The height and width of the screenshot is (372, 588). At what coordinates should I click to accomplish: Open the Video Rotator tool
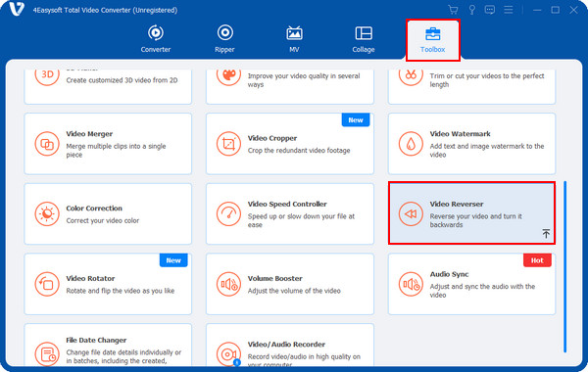pyautogui.click(x=108, y=284)
